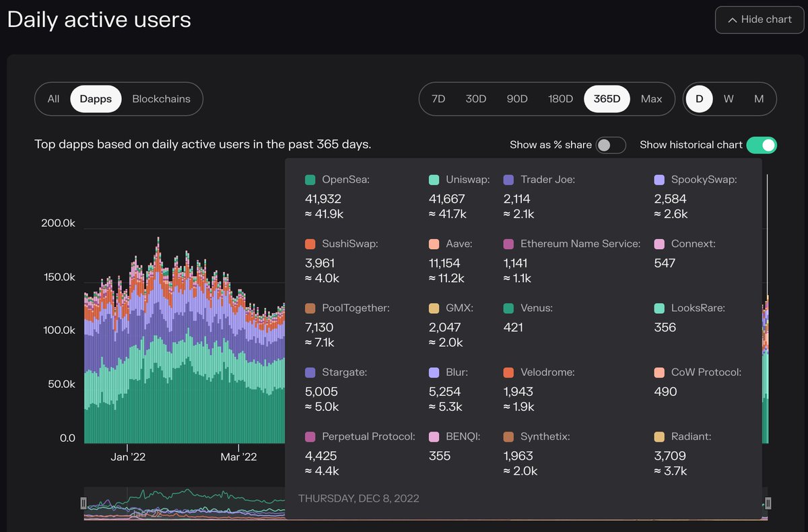Set granularity to daily (D)
Viewport: 808px width, 532px height.
pyautogui.click(x=699, y=99)
